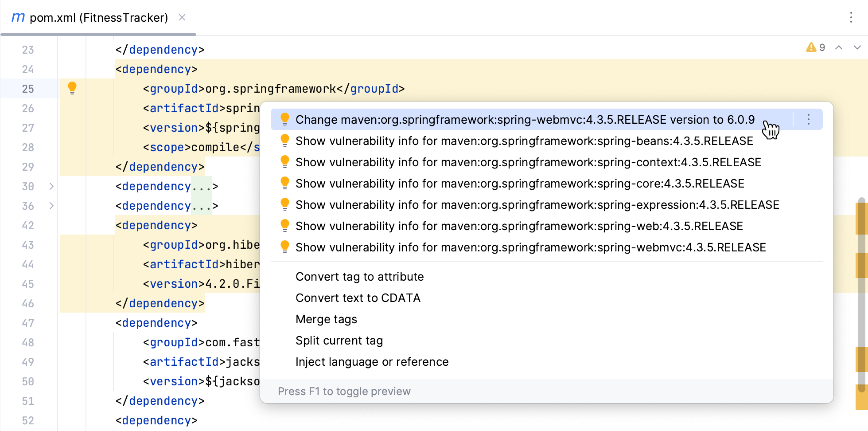Screen dimensions: 868x431
Task: Show vulnerability info for spring-beans 4.3.5.RELEASE
Action: pos(524,141)
